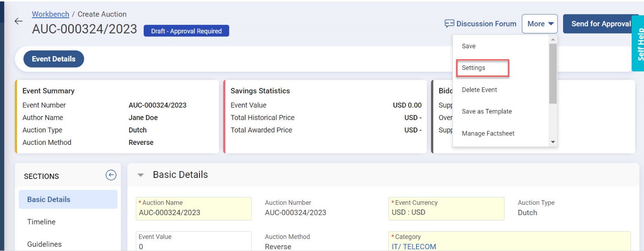Open the Self Help side tab
The image size is (644, 251).
click(x=638, y=44)
